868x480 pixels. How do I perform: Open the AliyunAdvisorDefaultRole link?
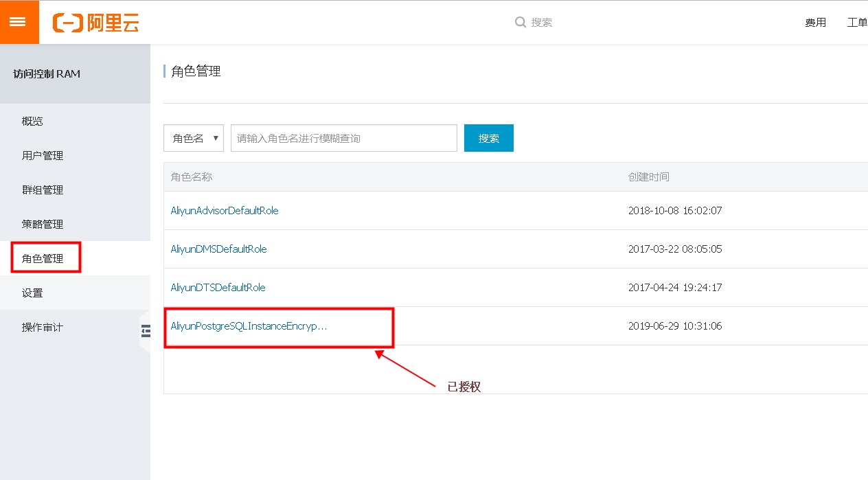click(225, 211)
